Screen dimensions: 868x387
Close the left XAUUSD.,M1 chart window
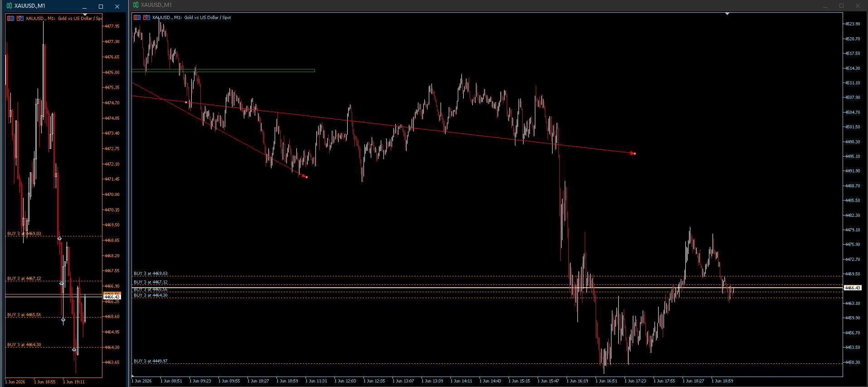click(117, 6)
